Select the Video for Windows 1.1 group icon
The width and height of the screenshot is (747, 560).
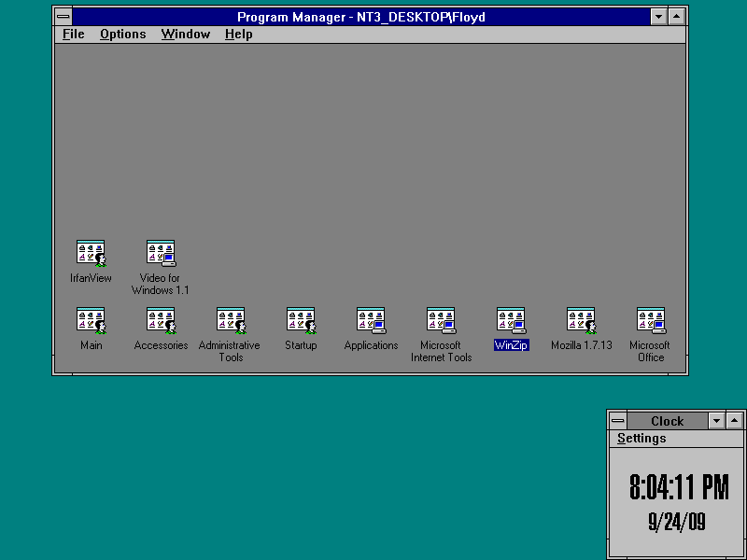[x=161, y=253]
